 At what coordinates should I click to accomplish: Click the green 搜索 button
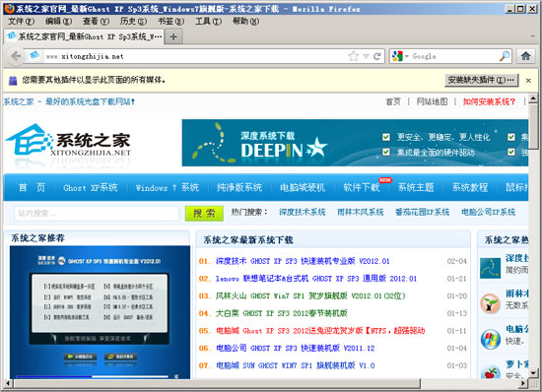click(x=204, y=213)
